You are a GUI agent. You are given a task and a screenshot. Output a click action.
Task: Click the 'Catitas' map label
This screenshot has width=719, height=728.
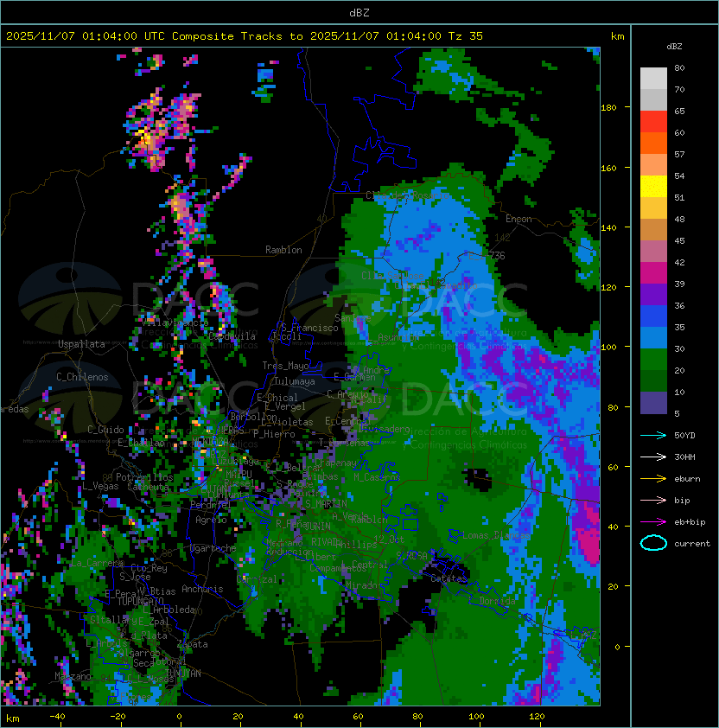449,578
